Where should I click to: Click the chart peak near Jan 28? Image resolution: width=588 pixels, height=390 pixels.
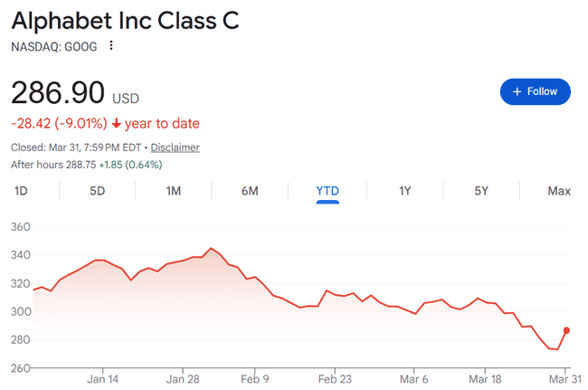click(211, 248)
